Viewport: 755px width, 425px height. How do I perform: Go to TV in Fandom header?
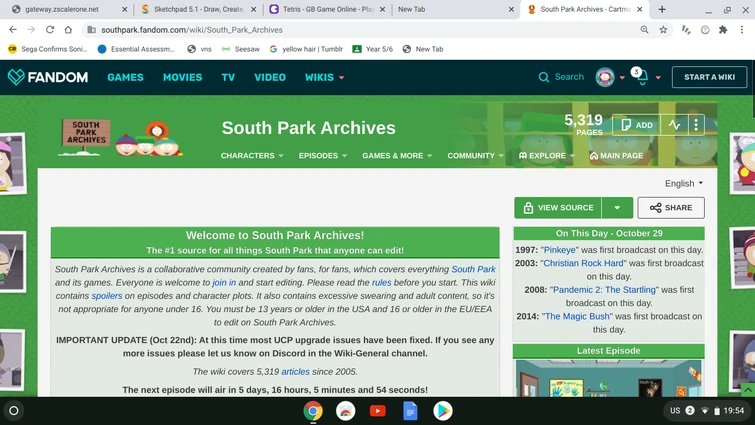[x=228, y=77]
